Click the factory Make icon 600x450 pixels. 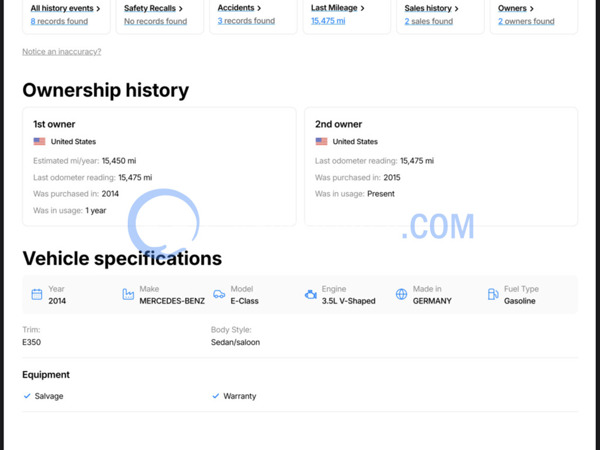pyautogui.click(x=128, y=295)
